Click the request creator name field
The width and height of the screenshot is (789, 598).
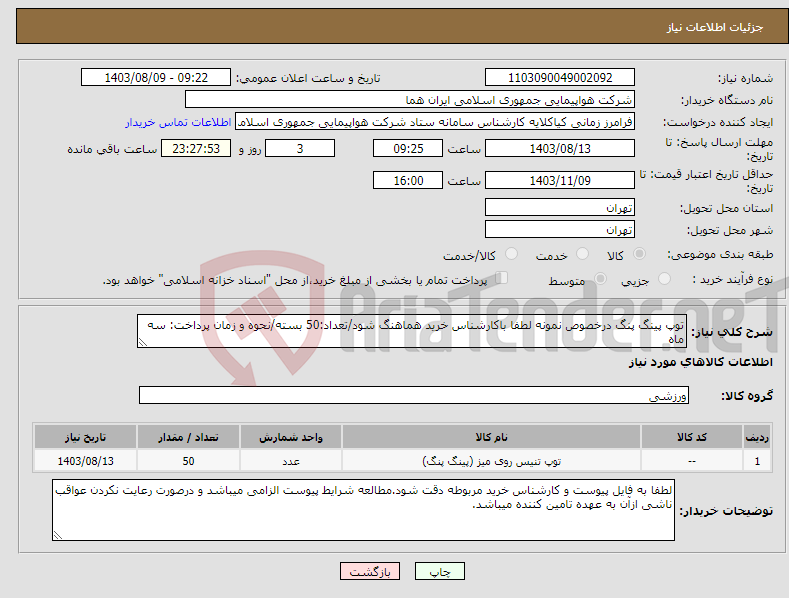click(435, 122)
